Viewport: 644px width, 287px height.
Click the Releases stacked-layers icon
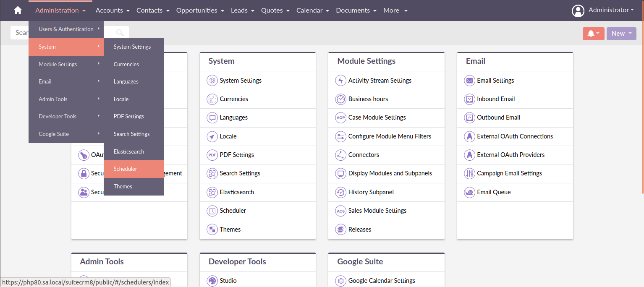(340, 229)
